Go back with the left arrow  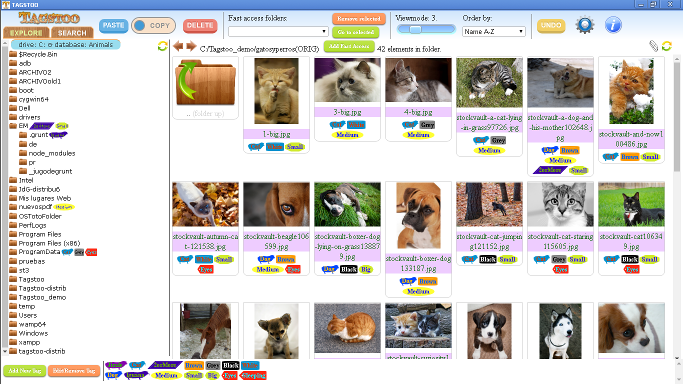178,46
